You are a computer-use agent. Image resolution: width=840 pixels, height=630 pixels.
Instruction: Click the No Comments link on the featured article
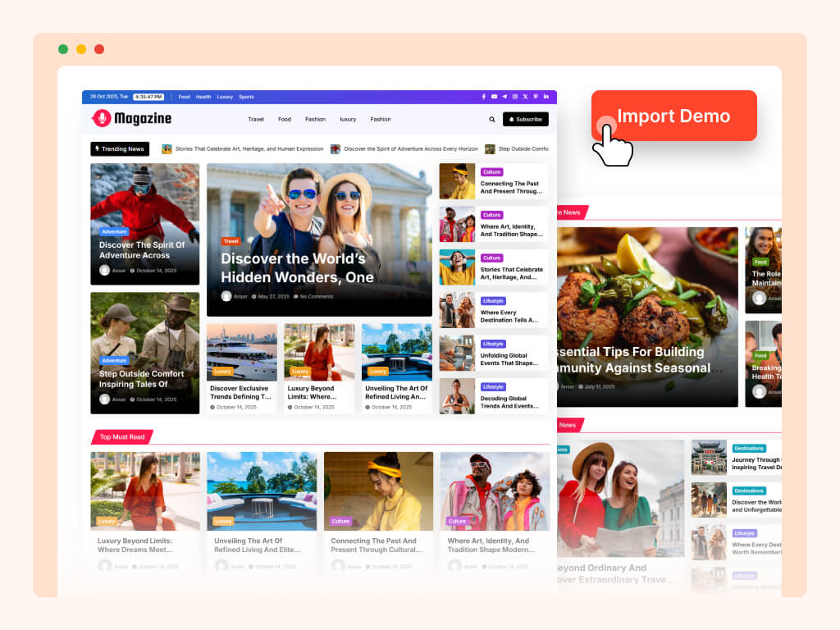point(316,296)
